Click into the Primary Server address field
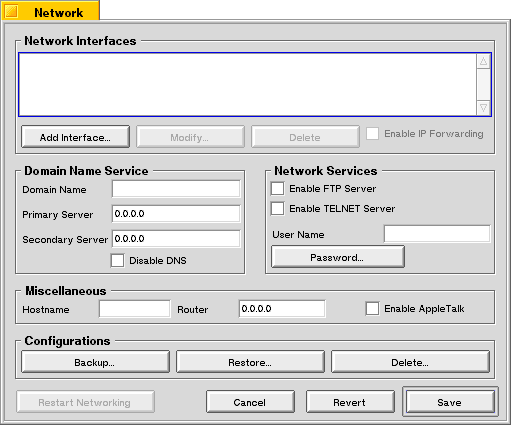 pyautogui.click(x=176, y=214)
